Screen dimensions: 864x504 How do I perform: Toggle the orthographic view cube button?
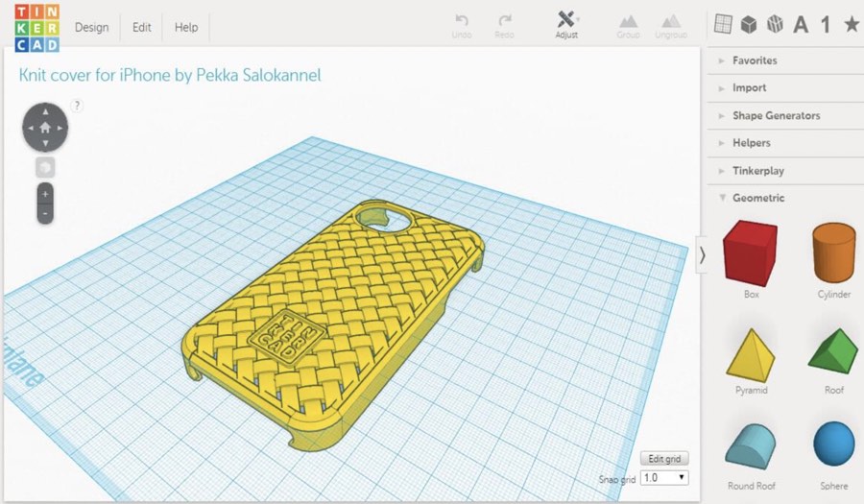click(45, 167)
